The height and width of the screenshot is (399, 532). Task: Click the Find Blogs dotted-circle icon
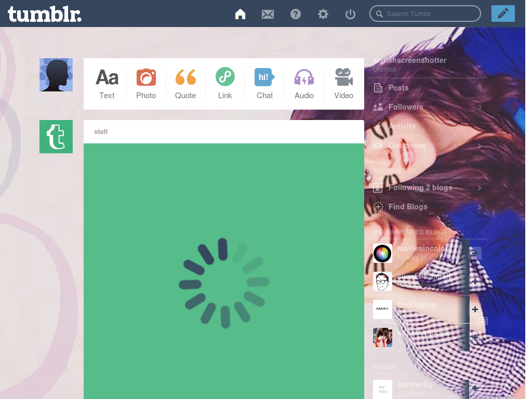pos(378,207)
